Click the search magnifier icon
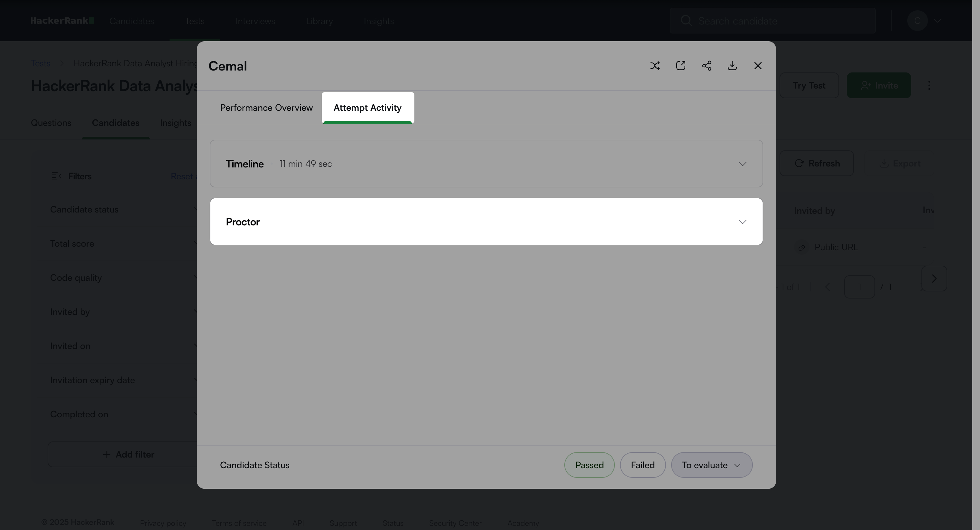Image resolution: width=980 pixels, height=530 pixels. (686, 21)
